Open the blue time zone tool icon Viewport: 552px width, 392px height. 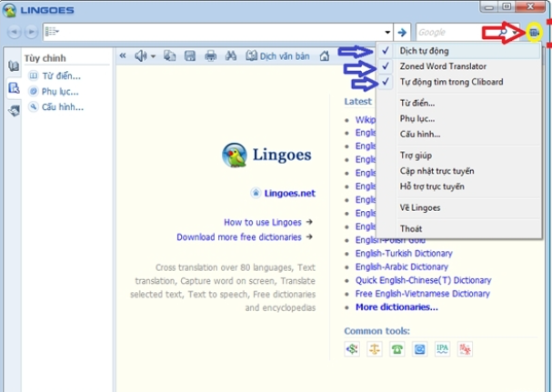point(419,349)
